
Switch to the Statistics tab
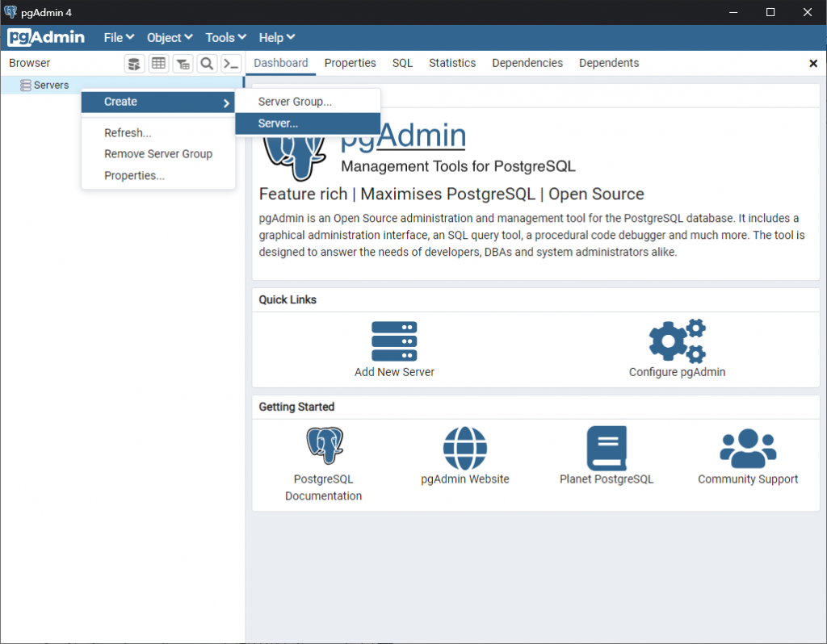click(452, 63)
